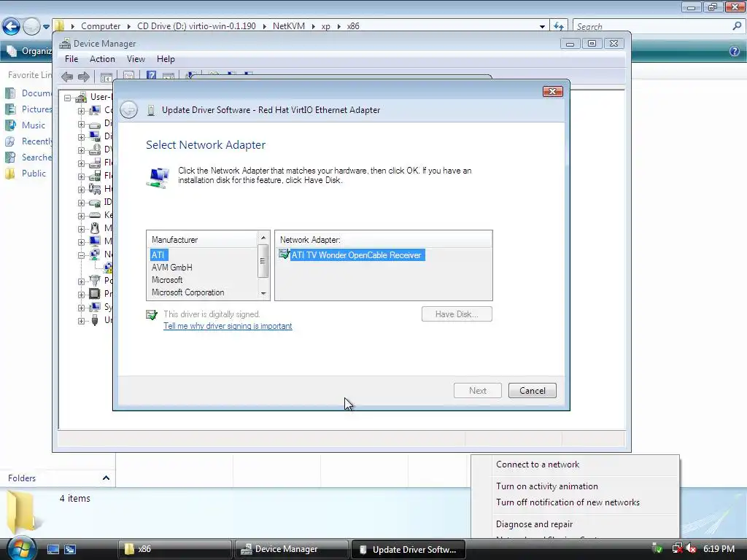Click Back arrow in Device Manager toolbar
This screenshot has width=747, height=560.
(x=67, y=76)
